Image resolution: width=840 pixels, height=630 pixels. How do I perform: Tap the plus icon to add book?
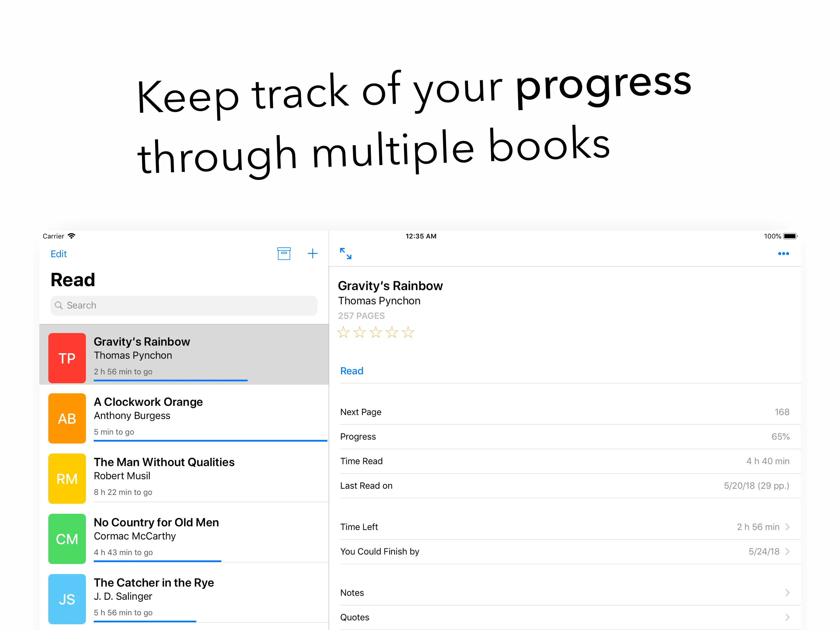point(312,253)
